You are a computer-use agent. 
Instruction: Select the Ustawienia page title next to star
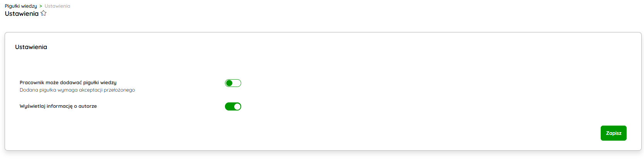[x=22, y=14]
